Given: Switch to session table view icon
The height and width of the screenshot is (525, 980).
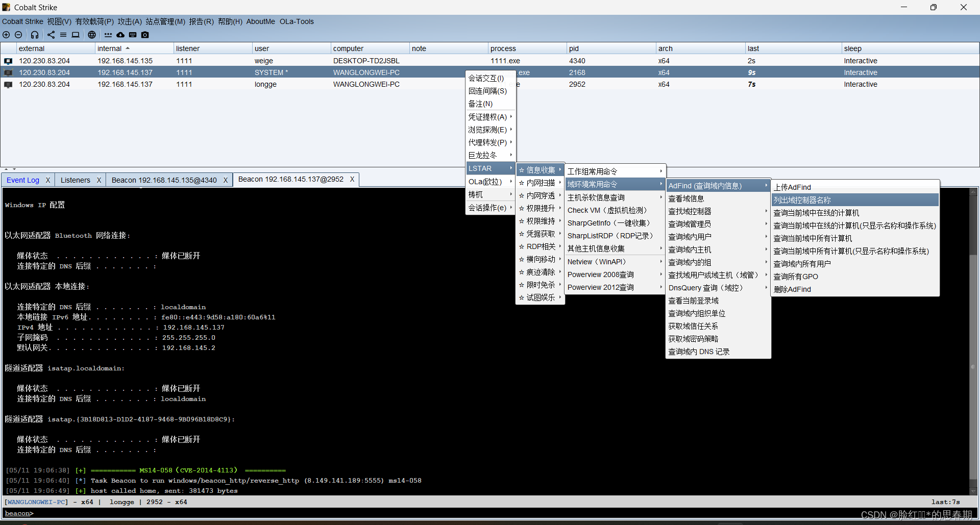Looking at the screenshot, I should click(63, 35).
